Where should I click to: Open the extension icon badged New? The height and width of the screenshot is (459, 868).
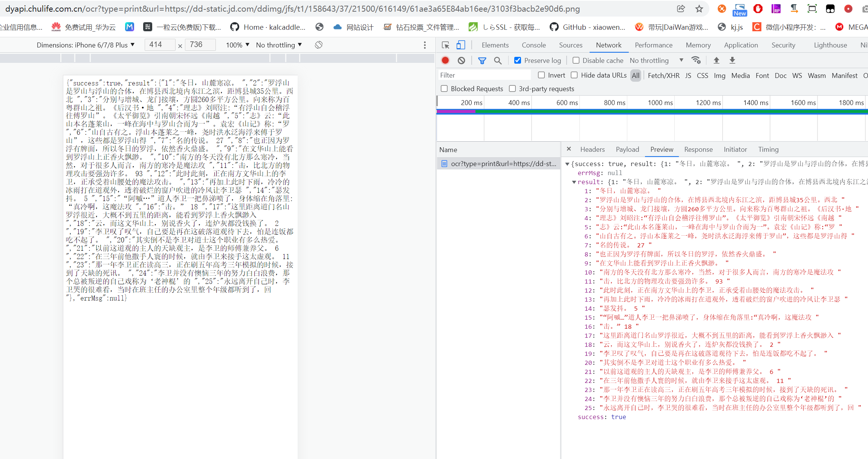pos(740,9)
